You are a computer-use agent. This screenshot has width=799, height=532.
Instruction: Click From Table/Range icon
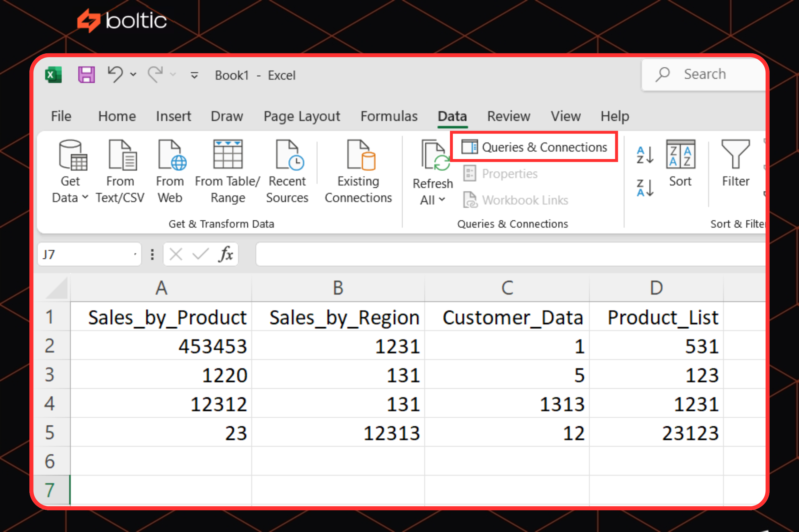click(x=228, y=155)
